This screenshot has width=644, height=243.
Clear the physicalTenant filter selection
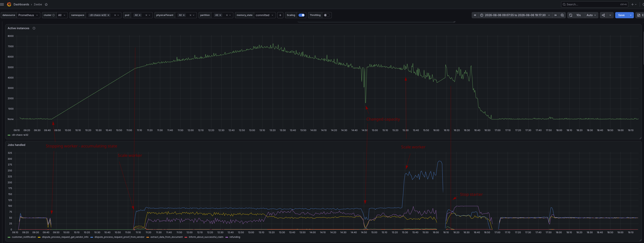coord(190,15)
